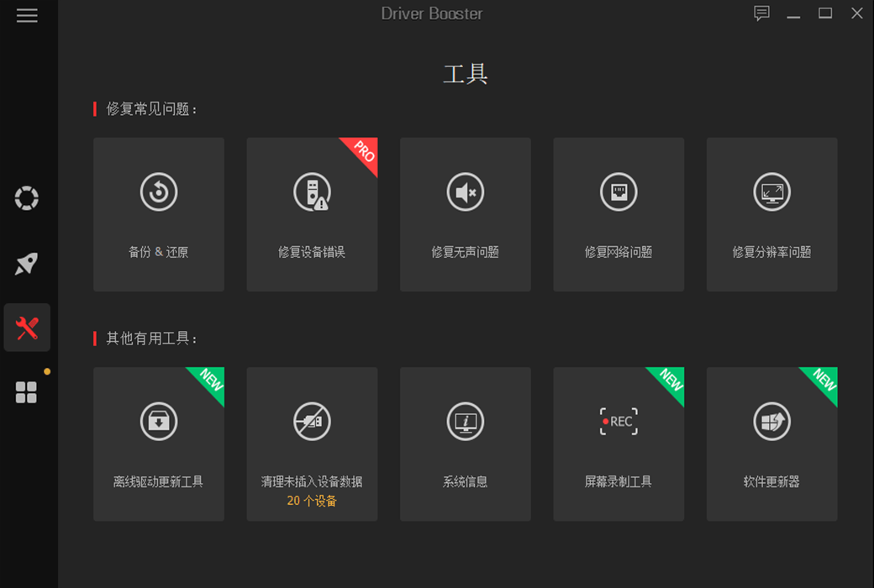The image size is (874, 588).
Task: Open the 修复网络问题 label
Action: pos(619,252)
